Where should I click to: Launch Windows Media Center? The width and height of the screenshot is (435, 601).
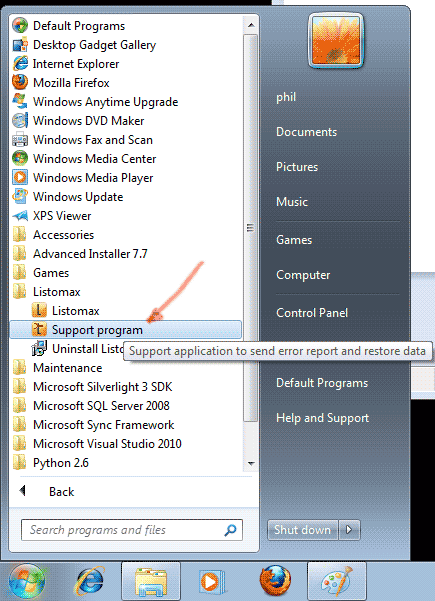pos(126,159)
